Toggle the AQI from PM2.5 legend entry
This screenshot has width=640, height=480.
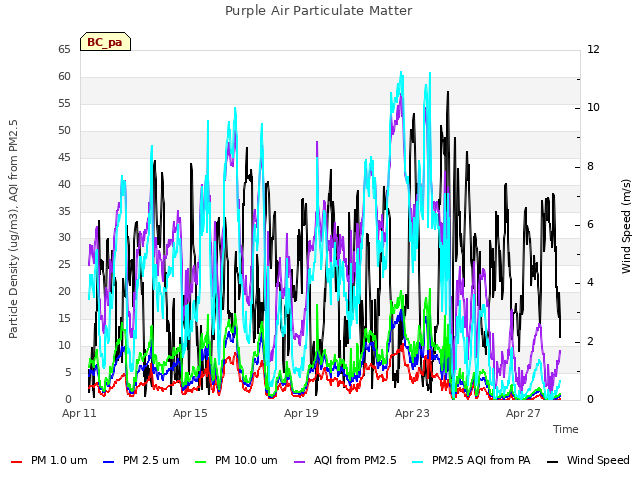pyautogui.click(x=345, y=461)
